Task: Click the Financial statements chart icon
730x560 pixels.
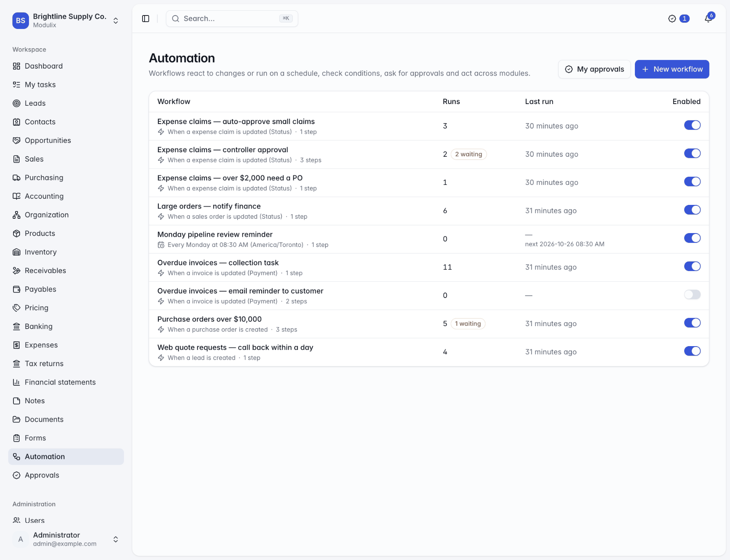Action: [16, 382]
